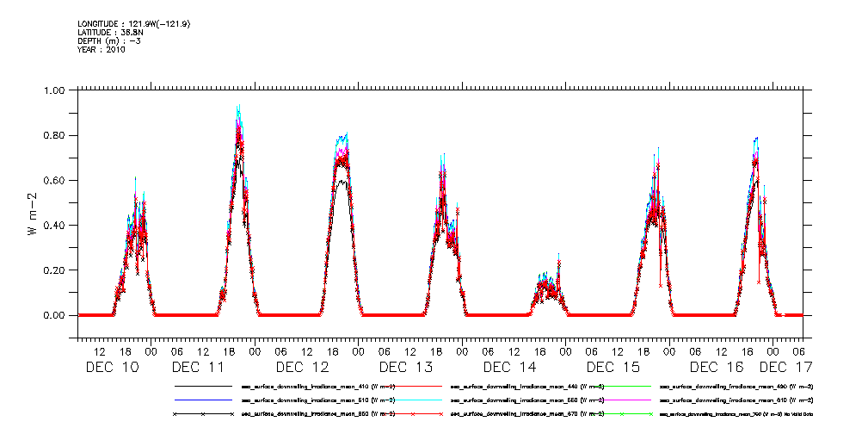The width and height of the screenshot is (868, 434).
Task: Click the irradiance_mean_670 legend label
Action: tap(527, 414)
